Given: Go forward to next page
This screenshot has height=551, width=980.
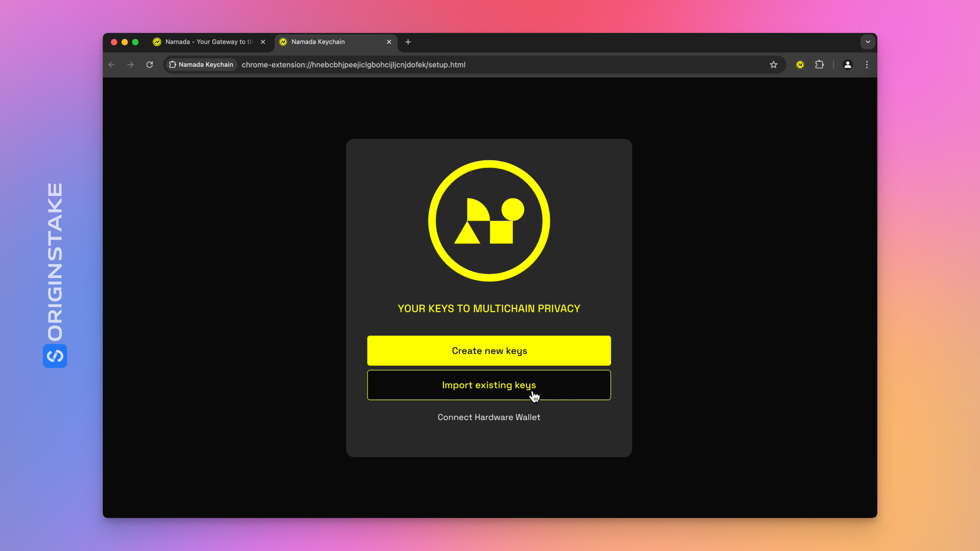Looking at the screenshot, I should (131, 65).
